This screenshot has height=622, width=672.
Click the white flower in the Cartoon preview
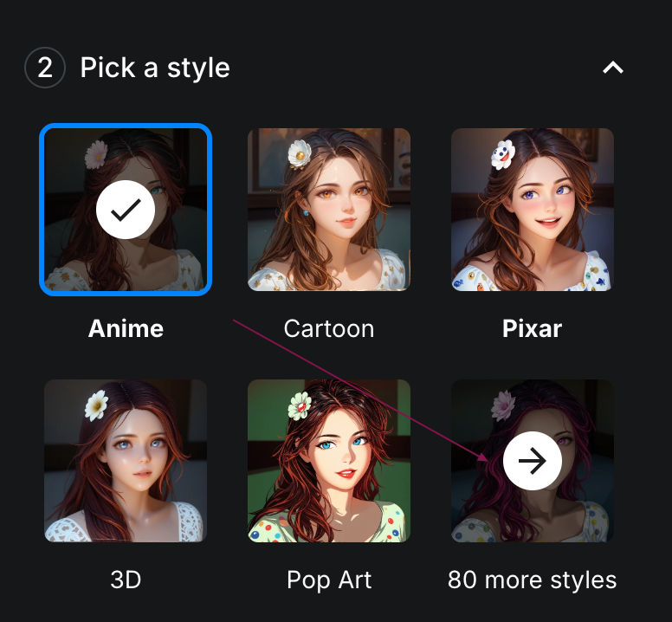pyautogui.click(x=299, y=154)
